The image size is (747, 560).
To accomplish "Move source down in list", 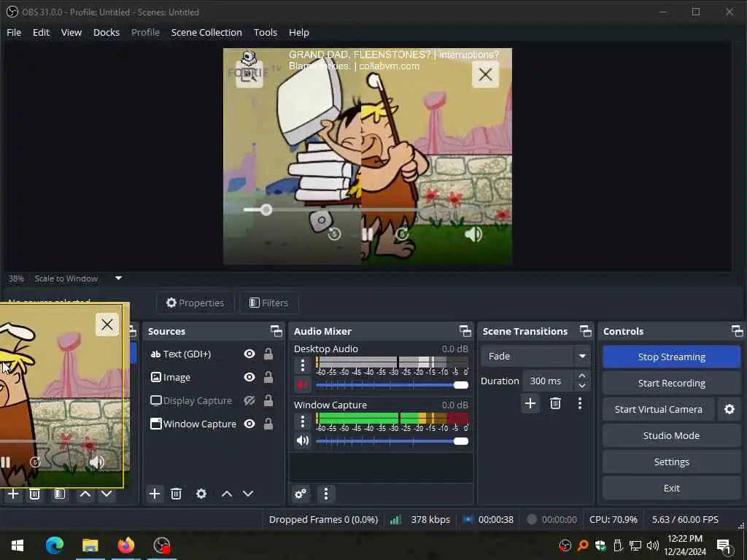I will pyautogui.click(x=248, y=494).
